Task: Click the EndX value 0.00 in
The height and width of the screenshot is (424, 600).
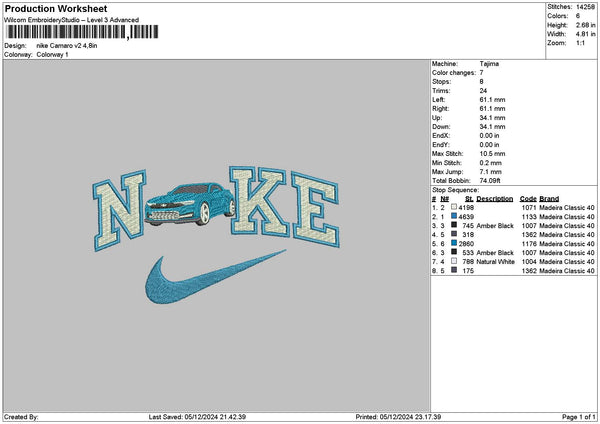Action: tap(489, 136)
